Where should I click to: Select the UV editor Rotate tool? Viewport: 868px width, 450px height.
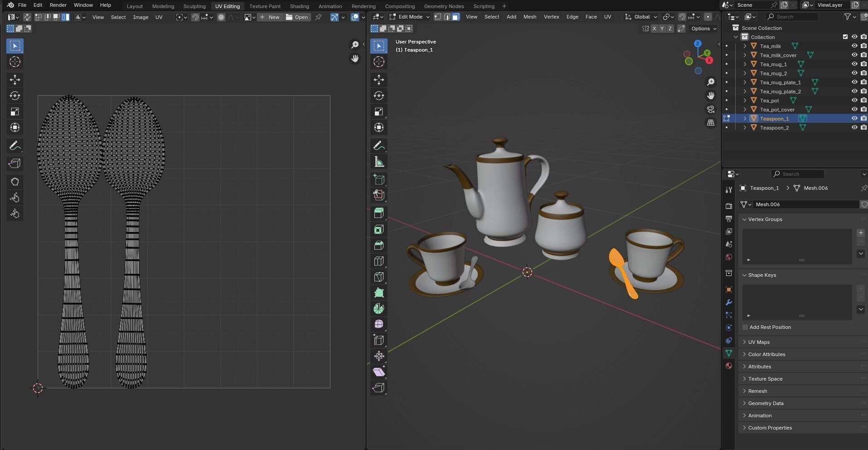pos(15,96)
